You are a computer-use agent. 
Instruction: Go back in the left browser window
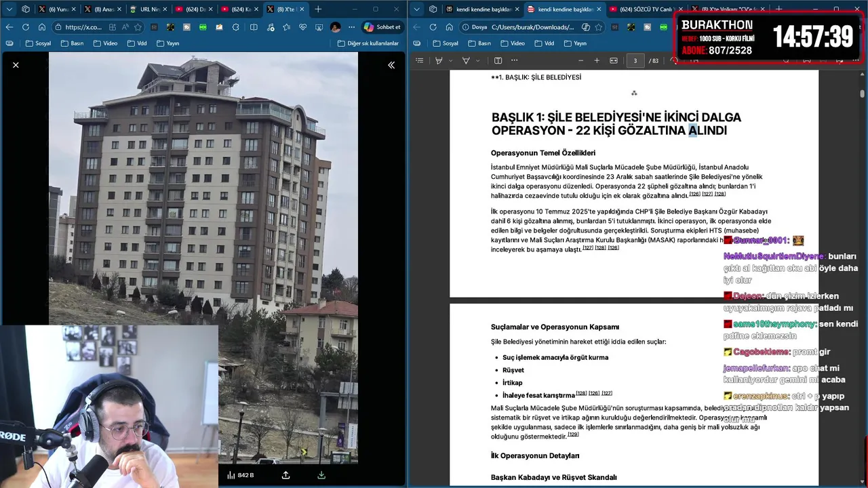[9, 27]
